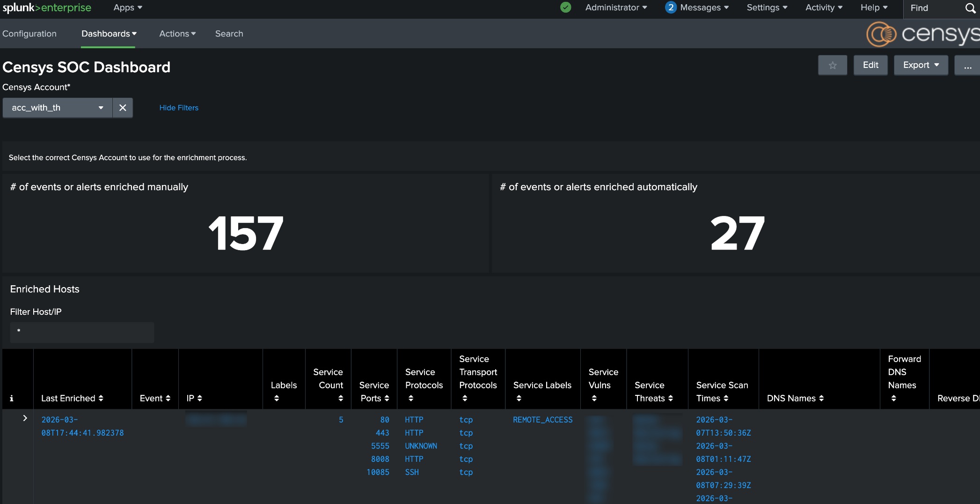Sort by Service Labels column
The width and height of the screenshot is (980, 504).
(x=542, y=392)
